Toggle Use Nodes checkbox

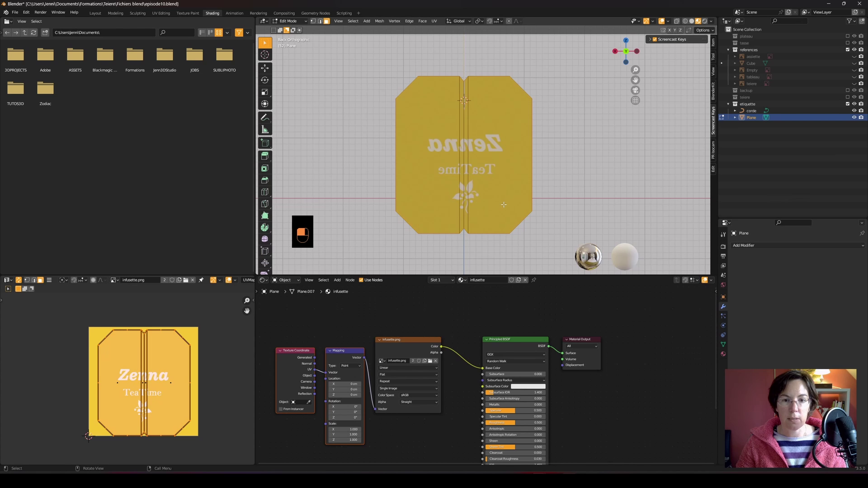pos(361,280)
